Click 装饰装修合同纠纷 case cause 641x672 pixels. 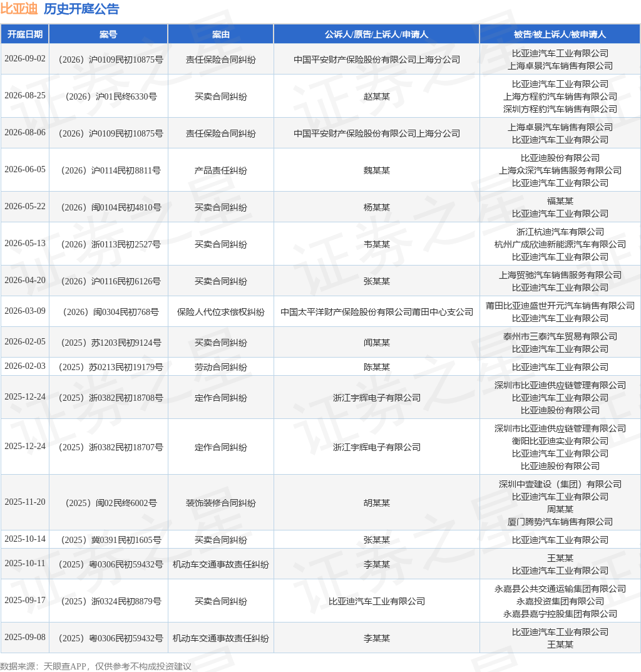tap(221, 503)
